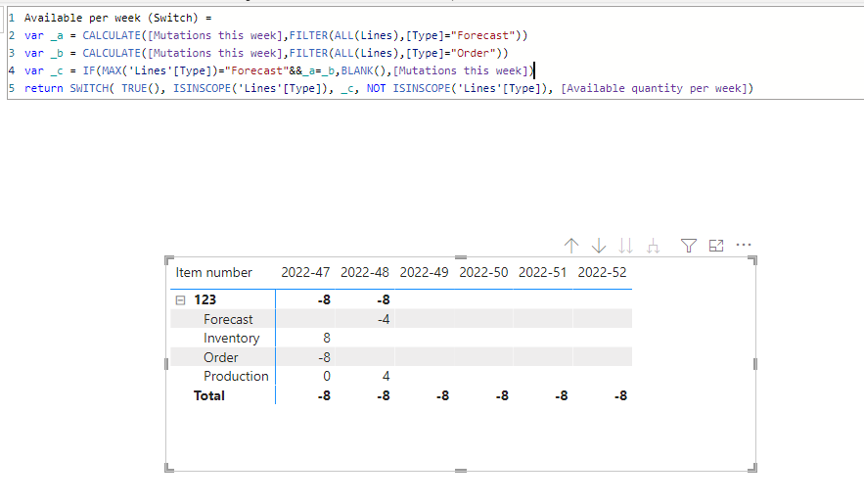This screenshot has width=864, height=504.
Task: Open focus mode icon on the matrix
Action: (716, 246)
